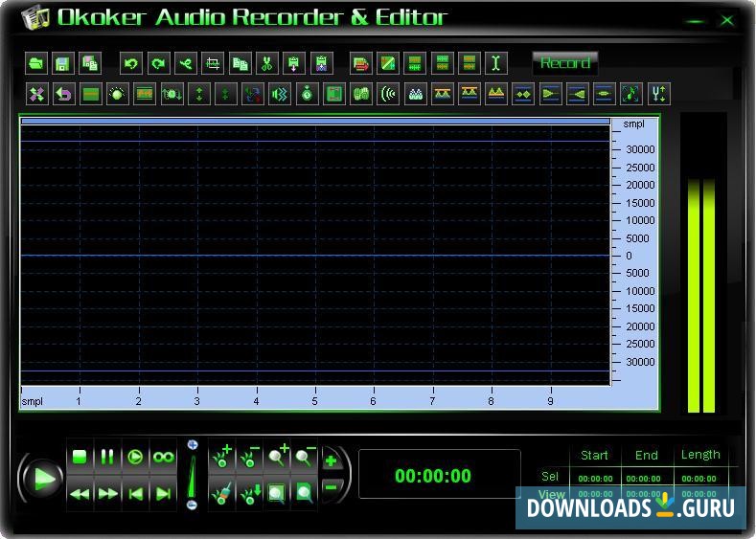Click the echo sound waves icon

pyautogui.click(x=389, y=94)
